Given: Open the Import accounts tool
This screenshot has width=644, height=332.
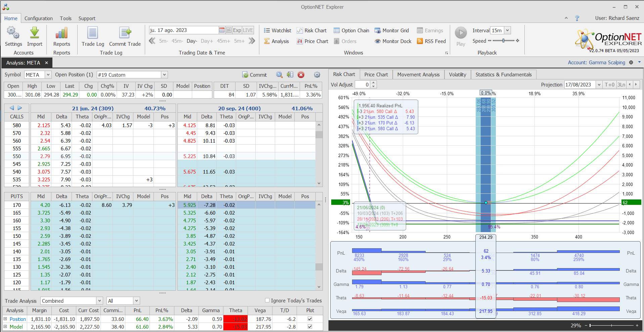Looking at the screenshot, I should (35, 37).
